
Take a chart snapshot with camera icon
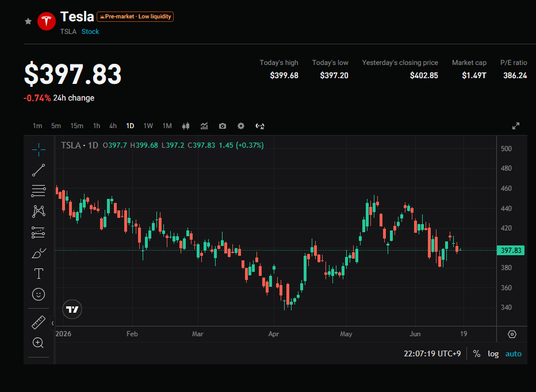pyautogui.click(x=223, y=126)
